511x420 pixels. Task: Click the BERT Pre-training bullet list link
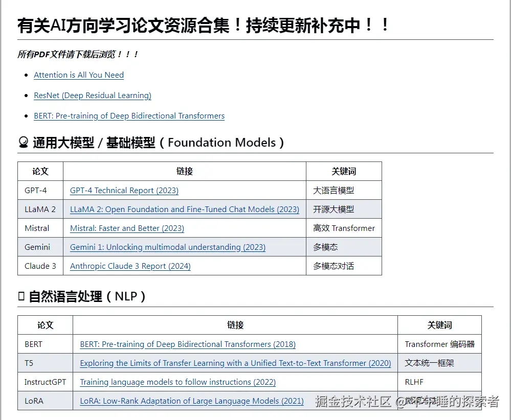click(129, 116)
